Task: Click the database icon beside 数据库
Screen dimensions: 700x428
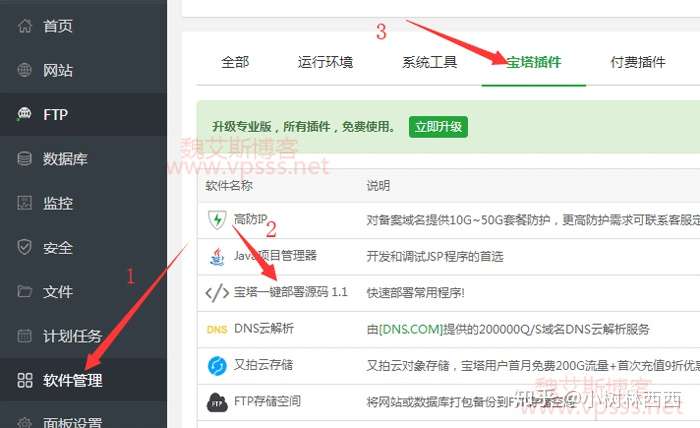Action: pos(25,158)
